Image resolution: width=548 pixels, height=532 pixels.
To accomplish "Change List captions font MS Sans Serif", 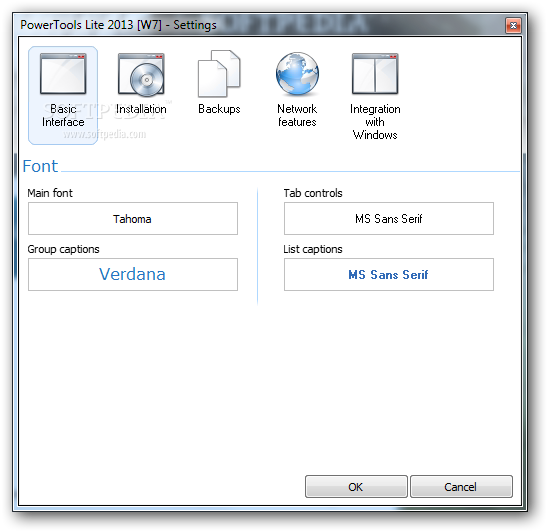I will click(389, 274).
